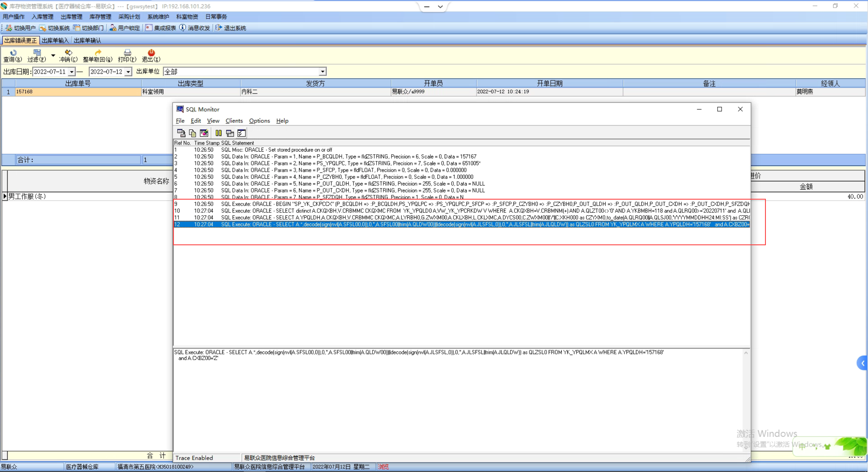
Task: Click the red 退出(X) exit icon
Action: click(151, 53)
